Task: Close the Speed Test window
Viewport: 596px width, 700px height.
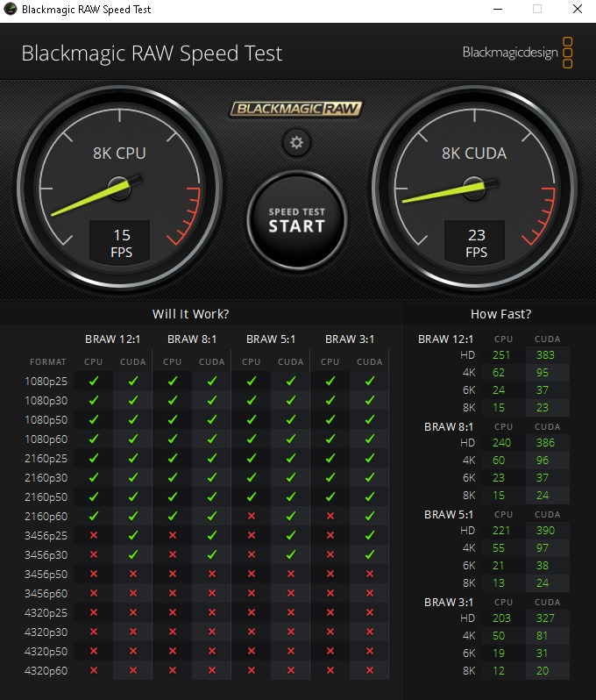Action: 578,9
